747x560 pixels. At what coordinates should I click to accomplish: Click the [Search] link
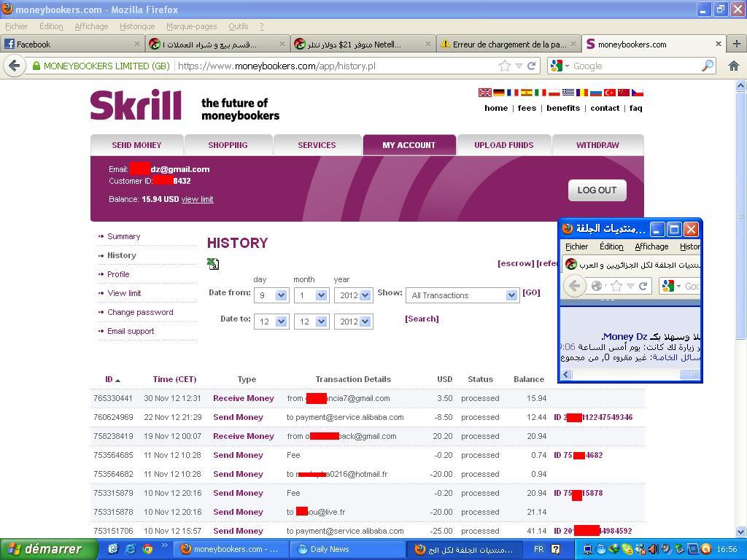[422, 319]
